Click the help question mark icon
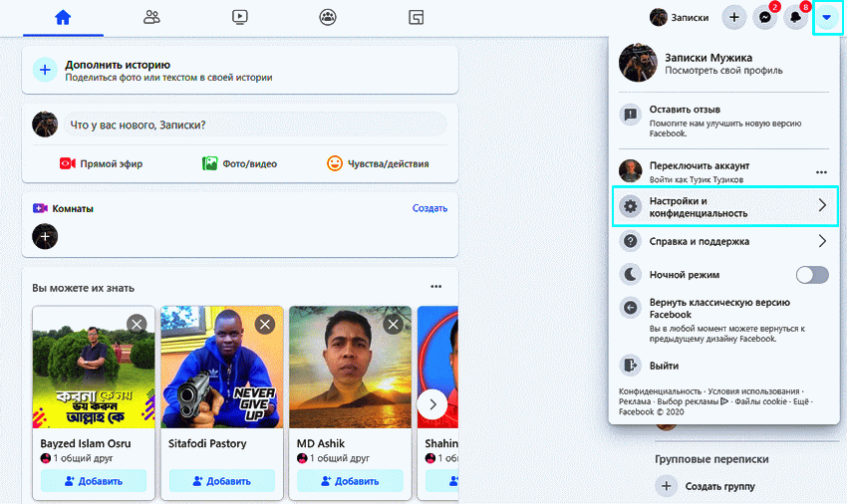 click(631, 241)
